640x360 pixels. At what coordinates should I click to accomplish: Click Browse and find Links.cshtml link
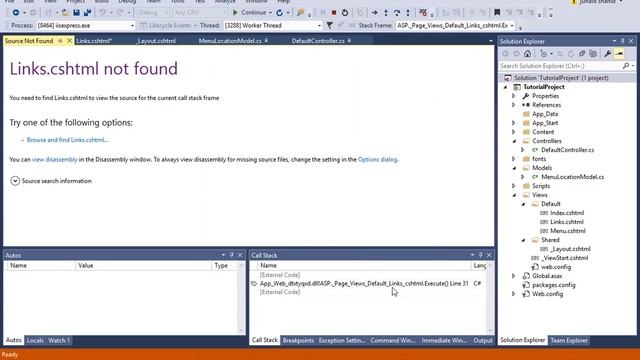click(x=67, y=140)
